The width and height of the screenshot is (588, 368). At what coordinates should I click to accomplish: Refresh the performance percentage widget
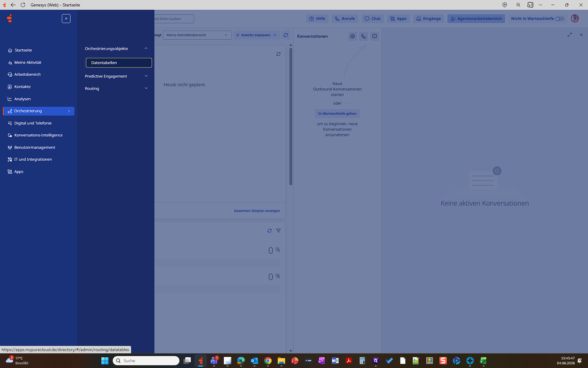tap(269, 231)
